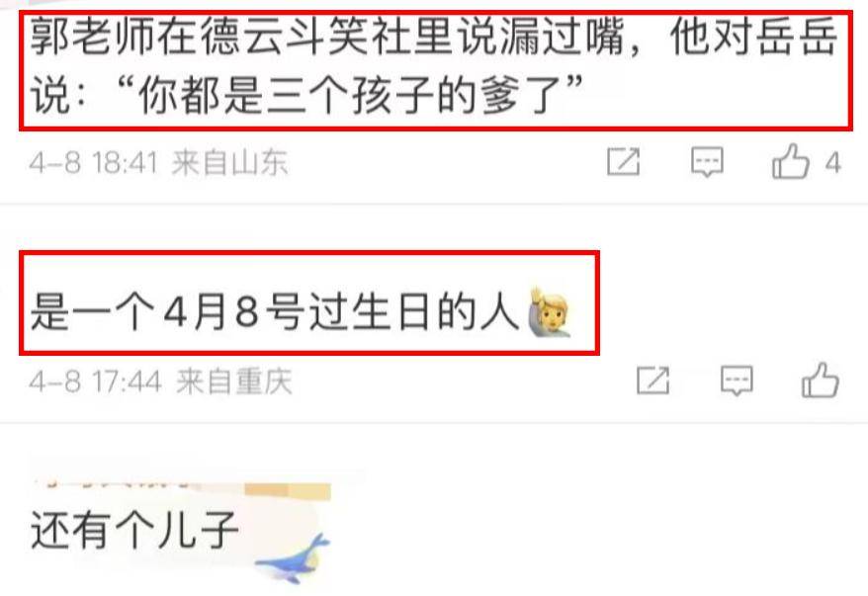
Task: Open the comment 还有个儿子
Action: point(134,530)
